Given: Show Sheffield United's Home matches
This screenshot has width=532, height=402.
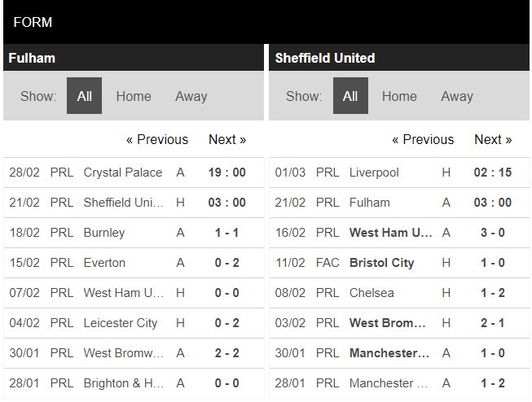Looking at the screenshot, I should pos(399,96).
